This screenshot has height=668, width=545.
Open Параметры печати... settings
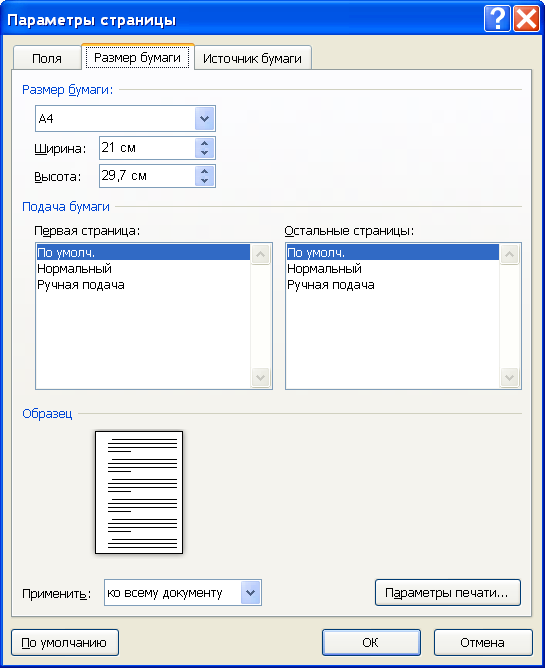pyautogui.click(x=447, y=592)
